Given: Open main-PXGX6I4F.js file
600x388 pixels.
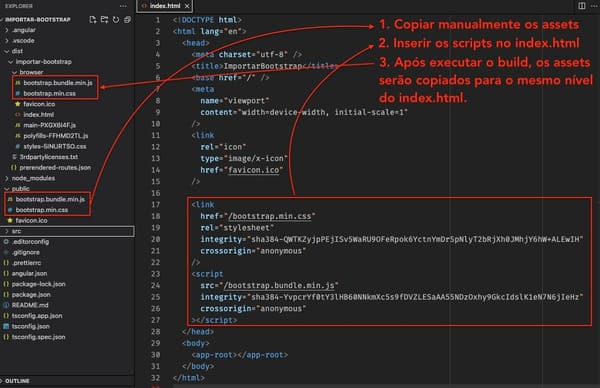Looking at the screenshot, I should pos(49,125).
